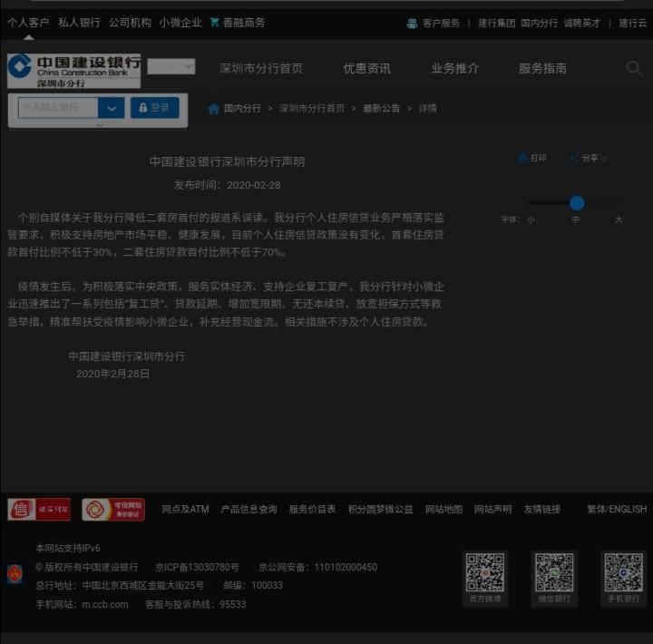Click the share icon beside 分享
Image resolution: width=653 pixels, height=644 pixels.
click(x=574, y=158)
